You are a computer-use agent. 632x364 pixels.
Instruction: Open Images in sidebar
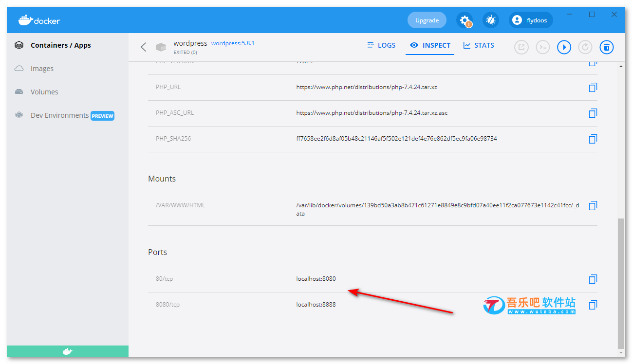[x=42, y=69]
